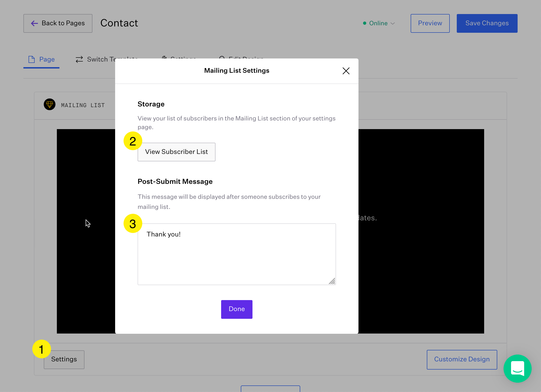Click the Mailing List Settings title

point(237,71)
